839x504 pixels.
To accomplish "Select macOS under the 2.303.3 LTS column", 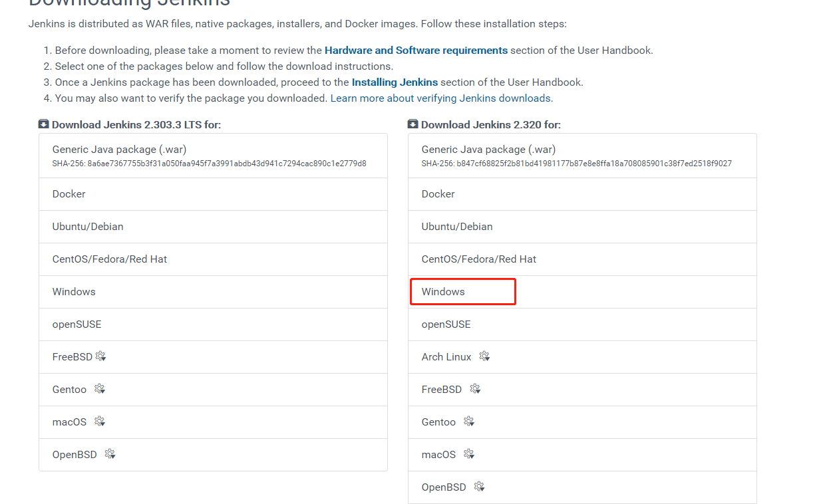I will point(213,422).
